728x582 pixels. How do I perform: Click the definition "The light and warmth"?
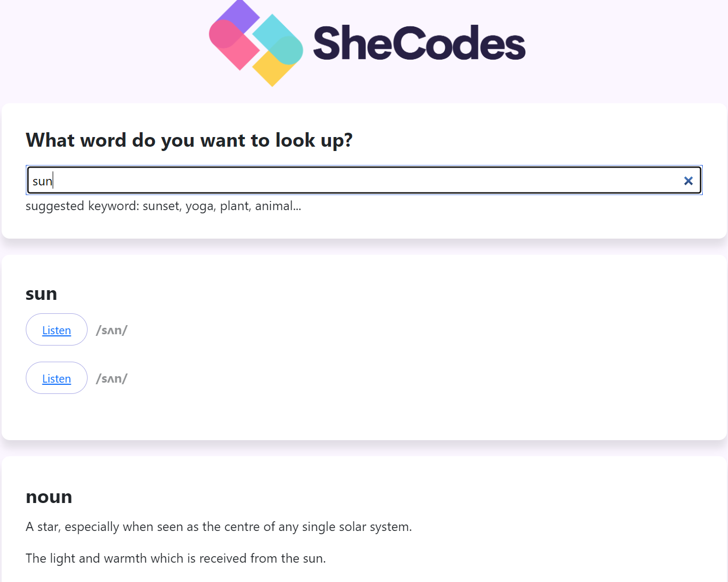tap(176, 559)
